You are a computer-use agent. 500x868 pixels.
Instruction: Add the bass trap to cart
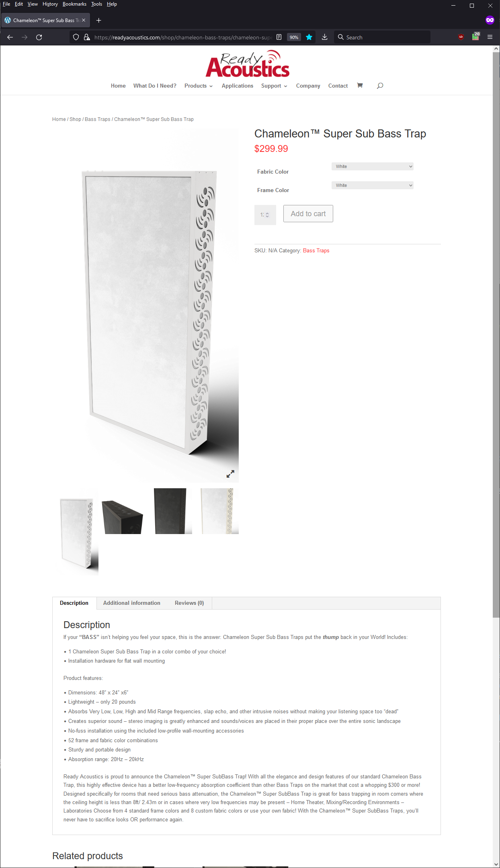click(x=308, y=214)
